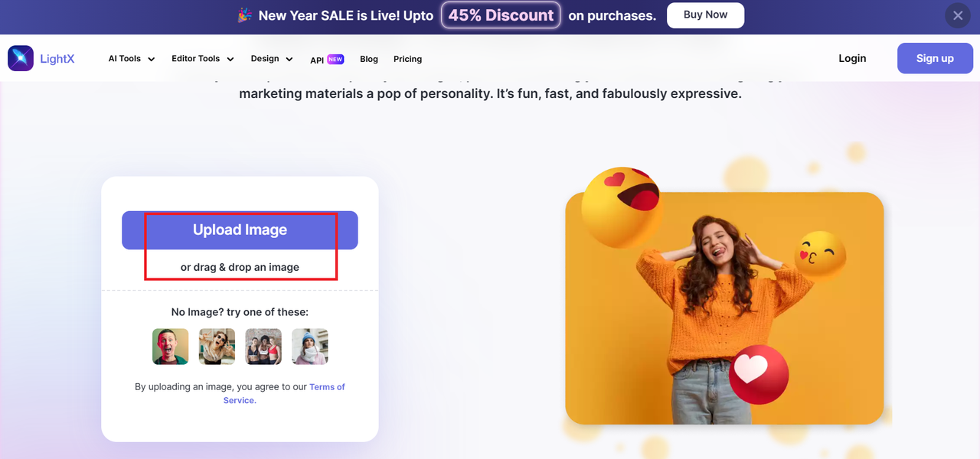The width and height of the screenshot is (980, 459).
Task: Click the party popper emoji in banner
Action: pyautogui.click(x=244, y=15)
